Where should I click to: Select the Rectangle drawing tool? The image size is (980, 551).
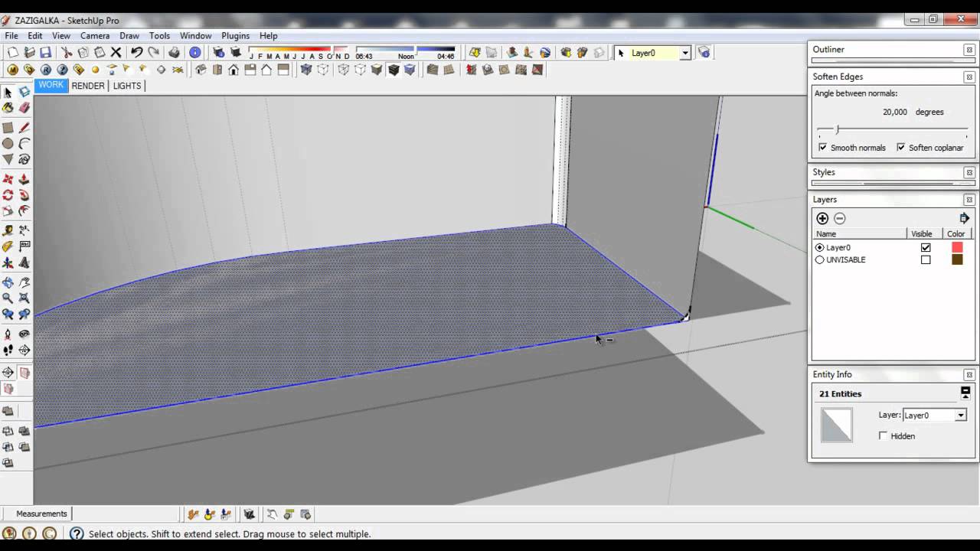[x=8, y=128]
